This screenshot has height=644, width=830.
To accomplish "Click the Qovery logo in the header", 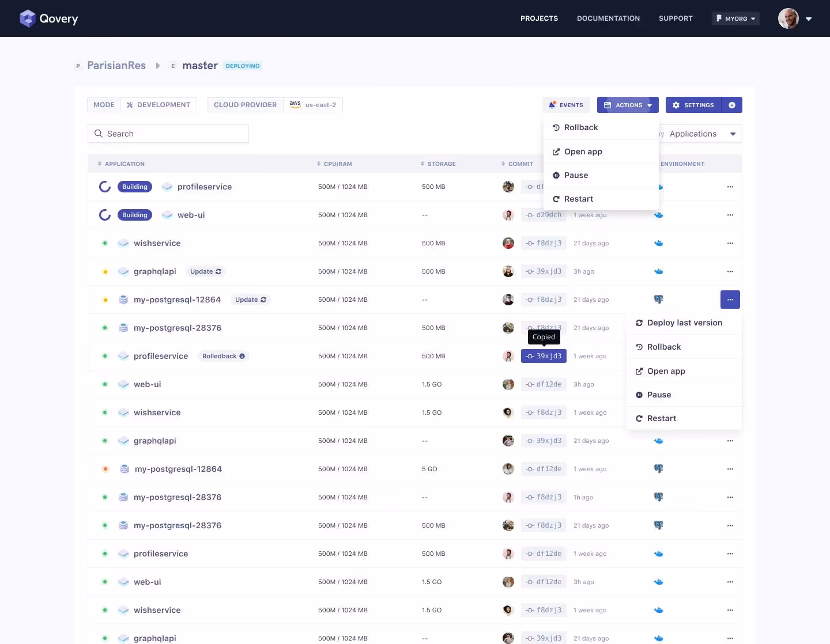I will pyautogui.click(x=49, y=18).
